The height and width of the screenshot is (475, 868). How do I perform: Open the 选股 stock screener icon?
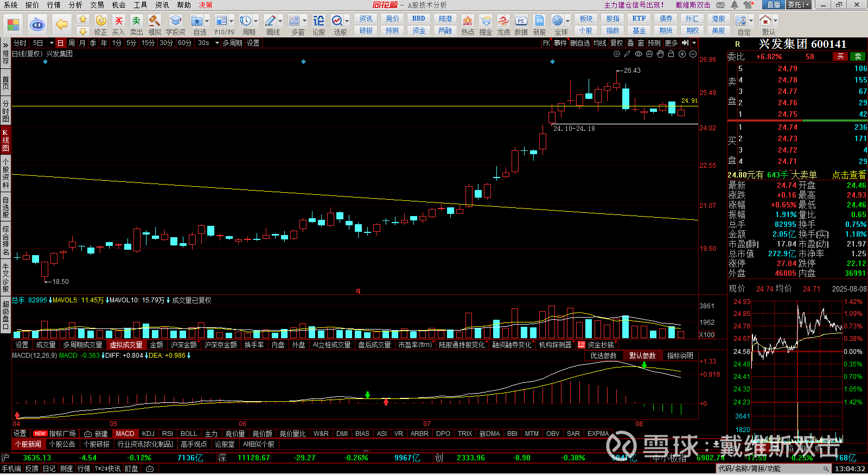point(337,21)
